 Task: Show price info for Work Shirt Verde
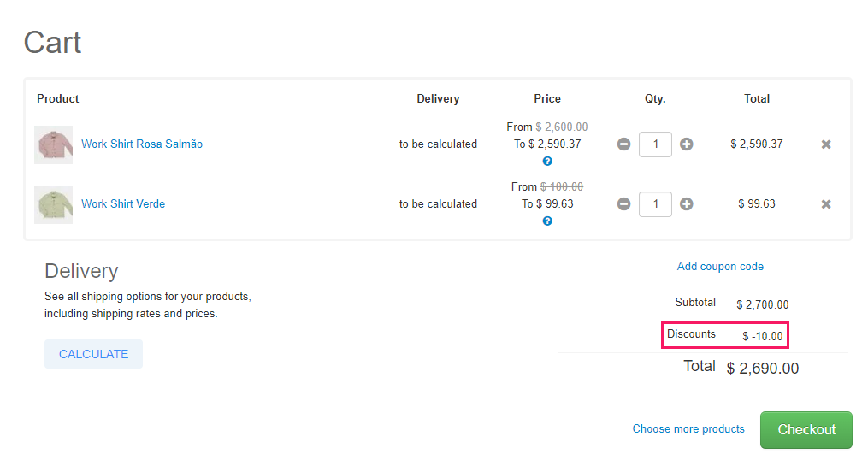(x=547, y=221)
